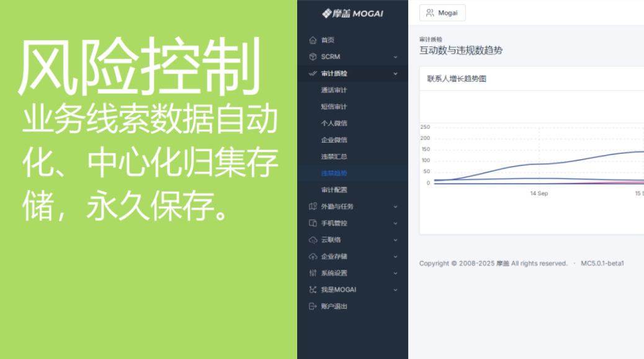Screen dimensions: 644x359
Task: Open 短信审计 submenu item
Action: [x=334, y=107]
